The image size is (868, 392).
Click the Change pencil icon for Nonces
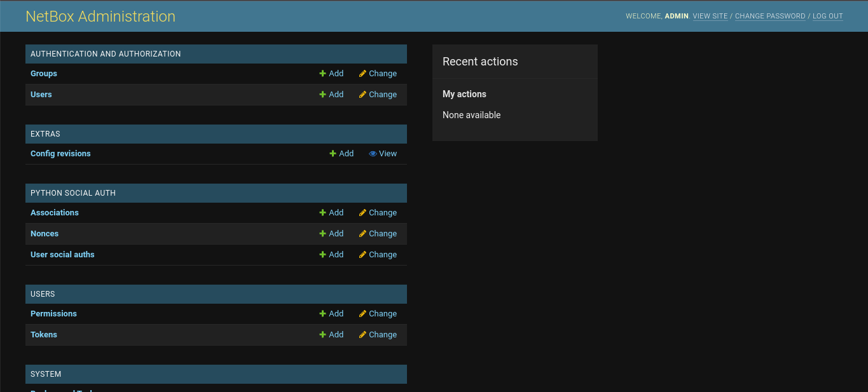361,233
